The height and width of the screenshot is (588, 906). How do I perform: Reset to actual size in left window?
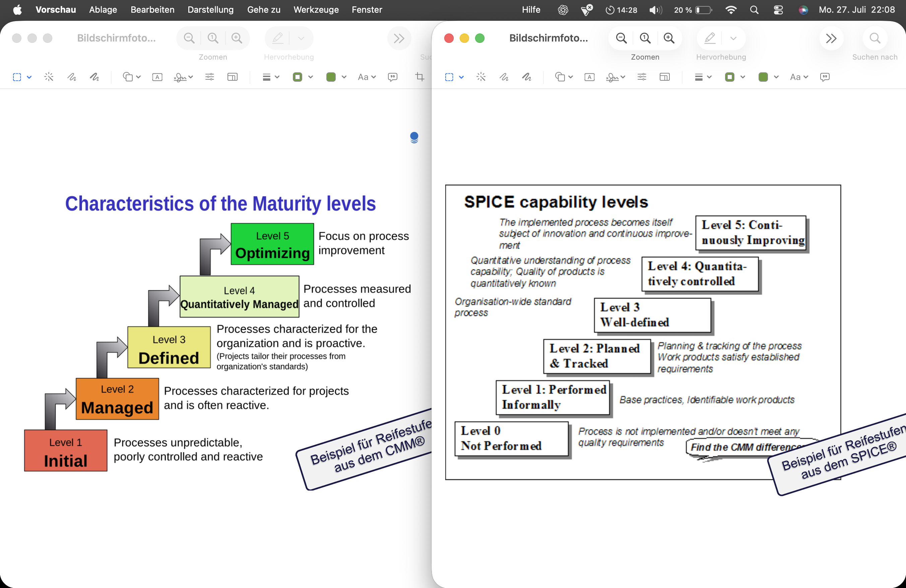point(213,38)
